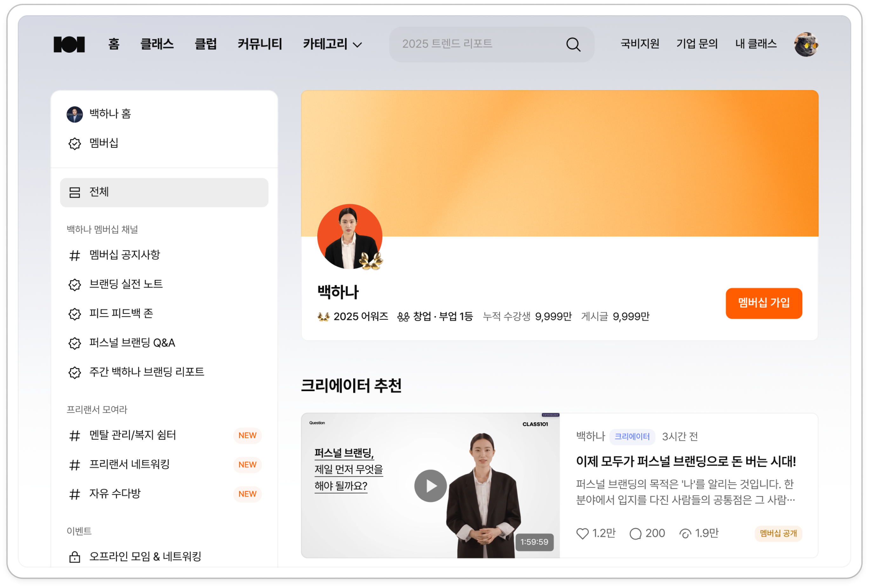869x588 pixels.
Task: Open comments via speech bubble icon
Action: pos(635,533)
